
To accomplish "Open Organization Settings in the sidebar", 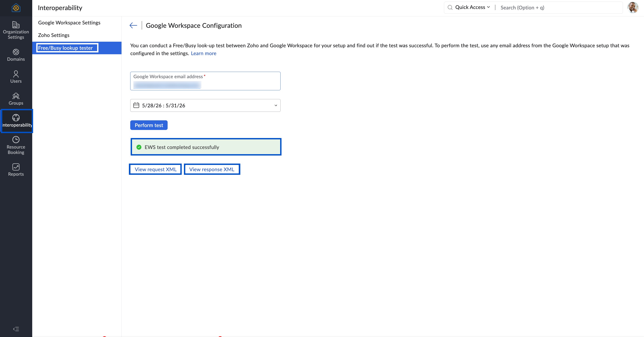I will [16, 30].
